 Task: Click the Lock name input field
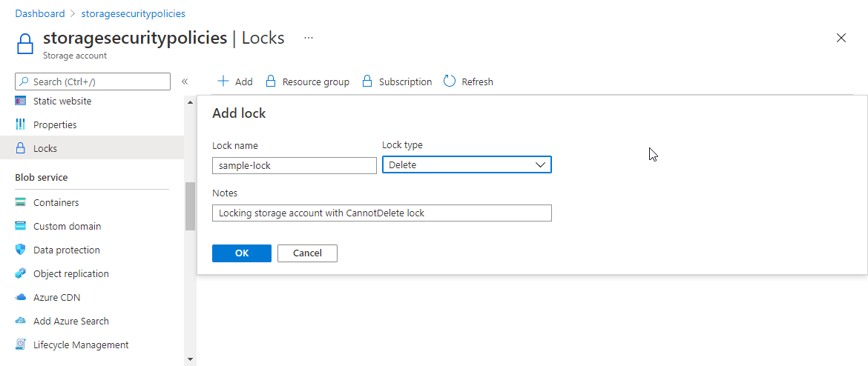[x=295, y=165]
